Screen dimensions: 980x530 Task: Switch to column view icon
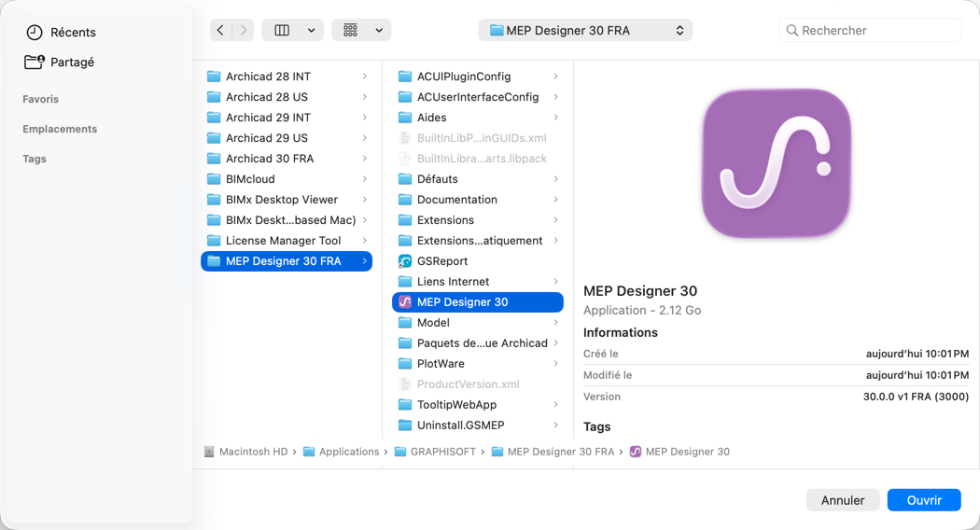coord(282,30)
